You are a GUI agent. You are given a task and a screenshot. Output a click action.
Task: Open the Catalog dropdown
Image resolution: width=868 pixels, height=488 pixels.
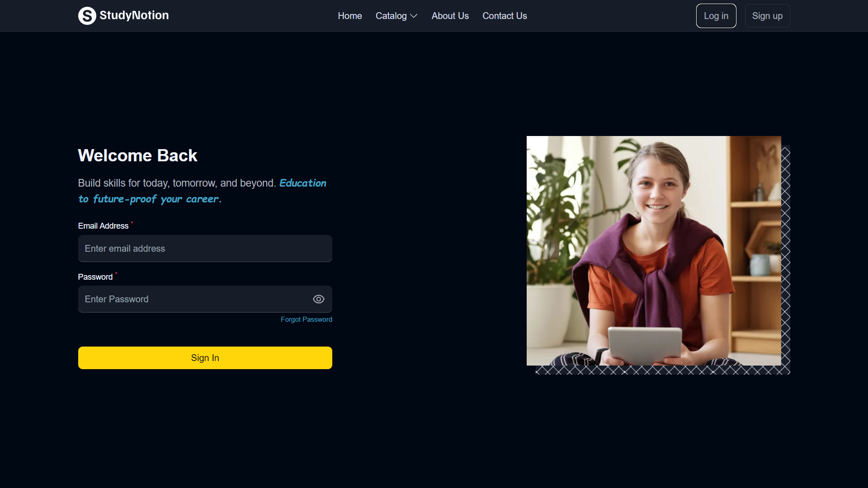[391, 15]
